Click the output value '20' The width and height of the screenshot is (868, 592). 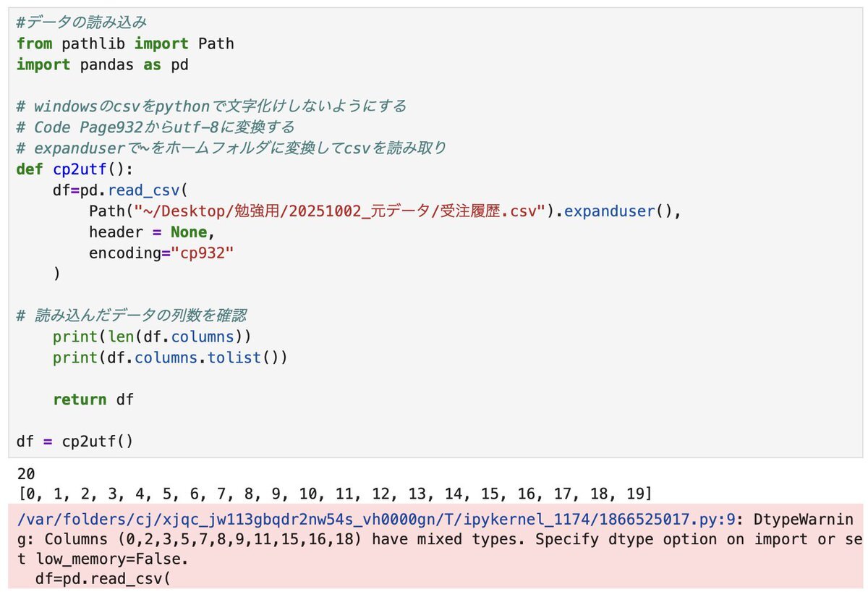25,473
